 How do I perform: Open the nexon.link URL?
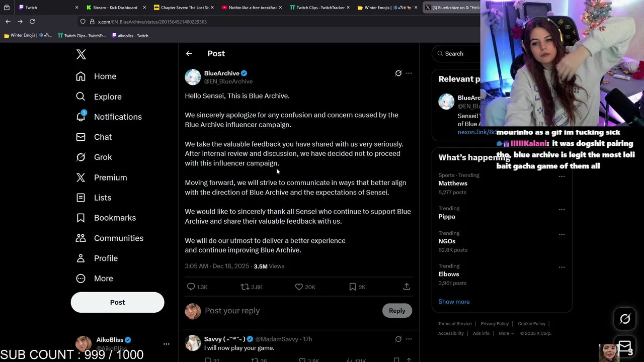point(477,132)
